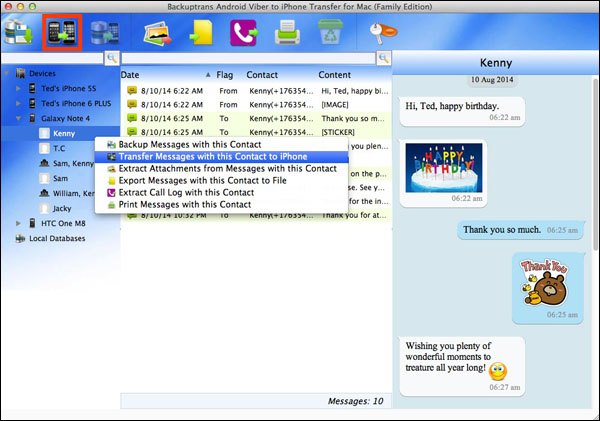The height and width of the screenshot is (421, 600).
Task: Click the printer toolbar icon
Action: 287,33
